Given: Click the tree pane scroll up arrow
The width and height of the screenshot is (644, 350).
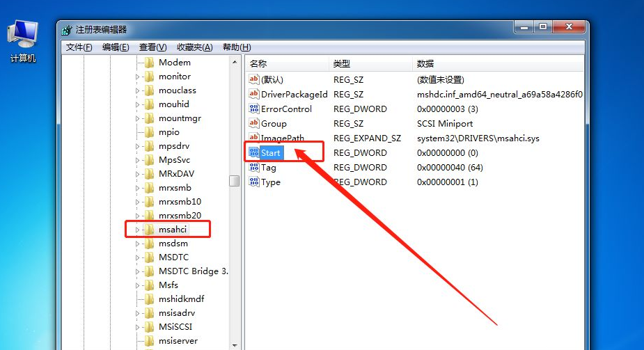Looking at the screenshot, I should click(x=235, y=62).
